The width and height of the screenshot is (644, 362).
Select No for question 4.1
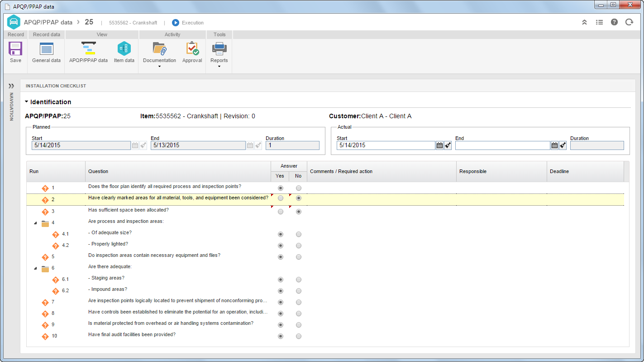point(299,234)
